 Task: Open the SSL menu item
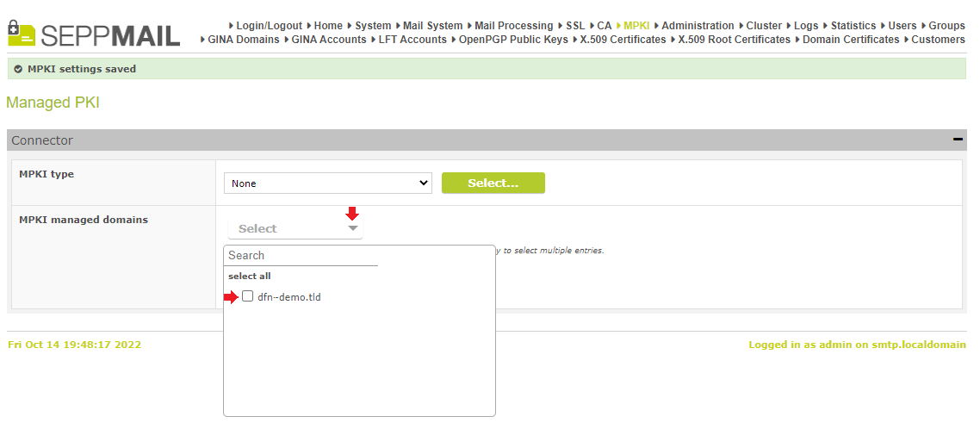tap(575, 26)
